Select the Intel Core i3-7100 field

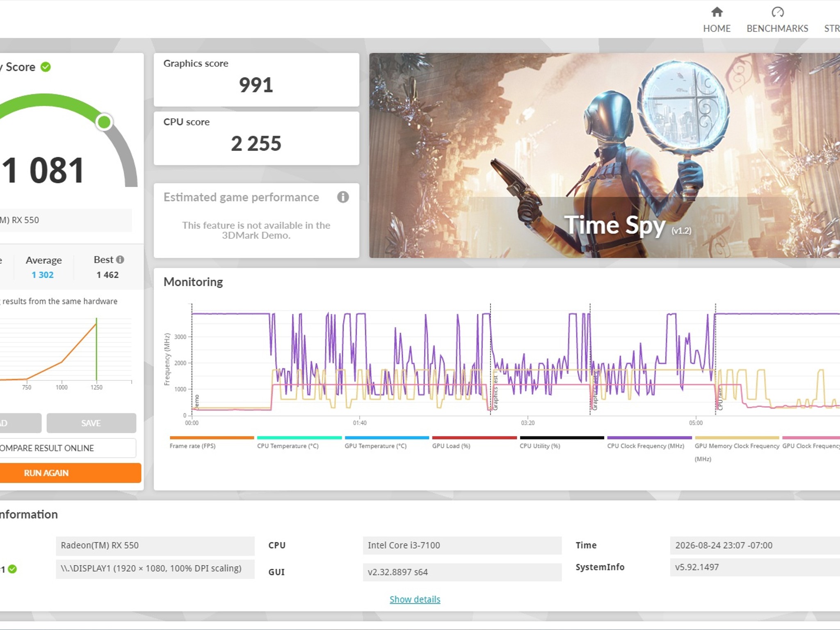tap(462, 546)
